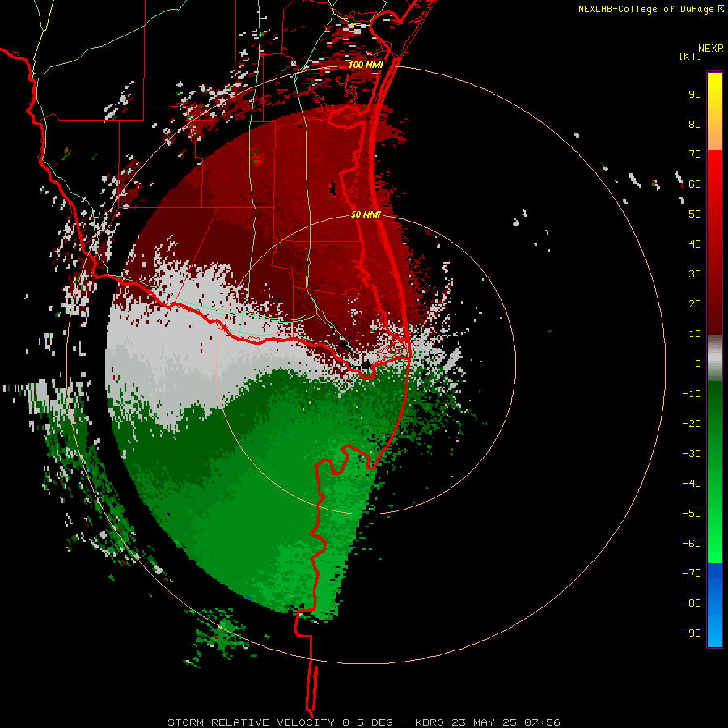Click the 60 value on velocity scale
The width and height of the screenshot is (728, 728).
point(695,184)
